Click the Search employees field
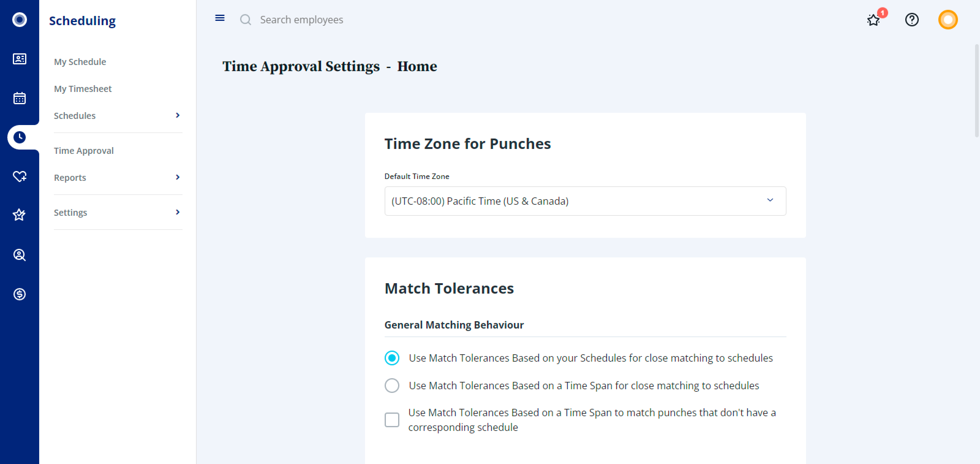 (301, 19)
